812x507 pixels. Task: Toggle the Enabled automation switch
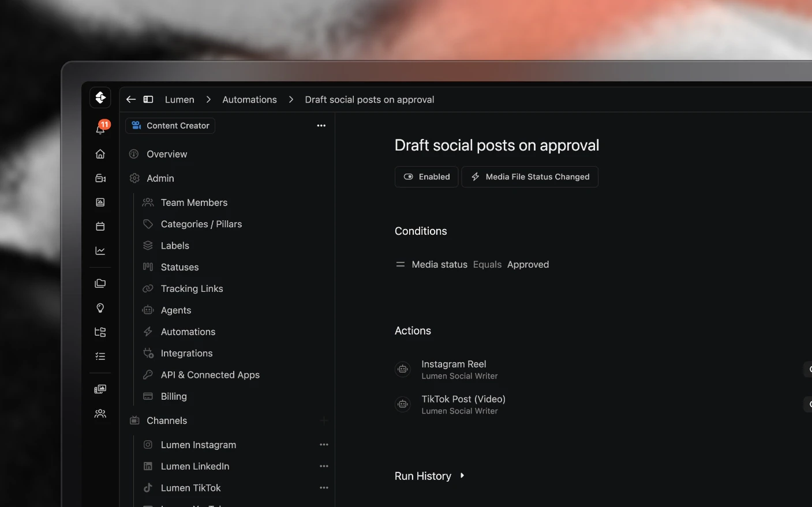pos(426,177)
